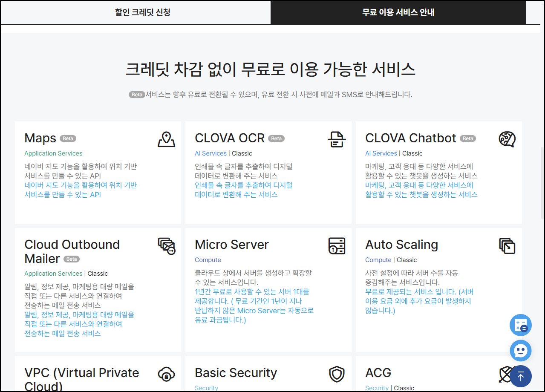Click Application Services under Cloud Outbound Mailer
Screen dimensions: 545x392
(53, 274)
